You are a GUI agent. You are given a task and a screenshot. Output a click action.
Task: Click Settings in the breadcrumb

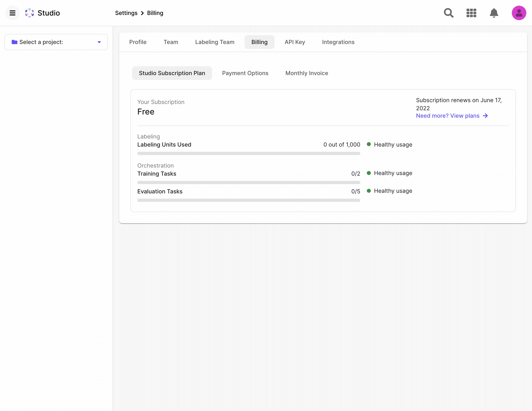[x=126, y=13]
